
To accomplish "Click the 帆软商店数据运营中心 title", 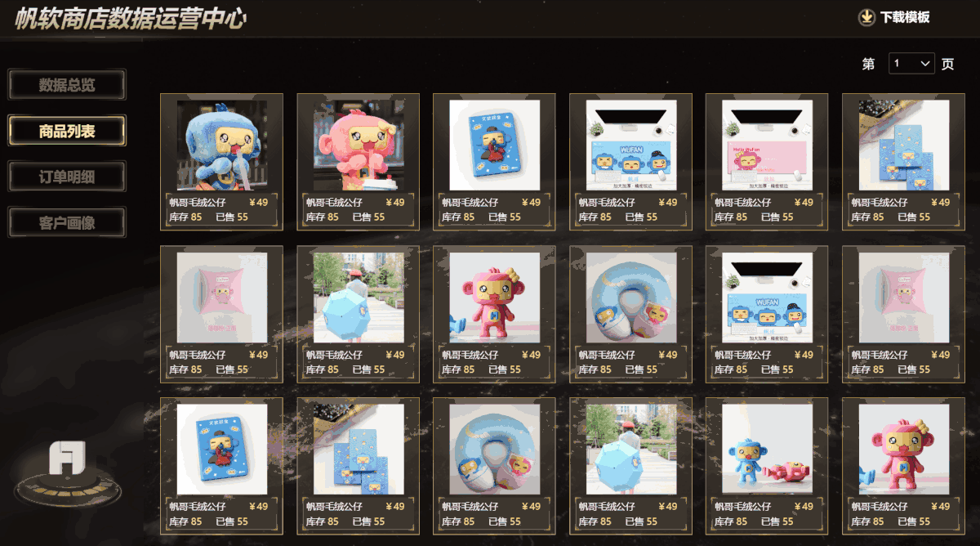I will 130,19.
